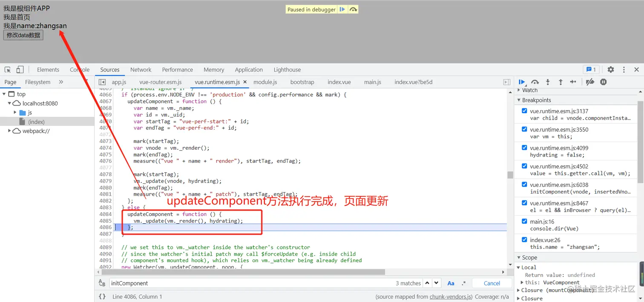644x302 pixels.
Task: Uncheck breakpoint vue.runtime.esm.js:3137
Action: (x=524, y=111)
